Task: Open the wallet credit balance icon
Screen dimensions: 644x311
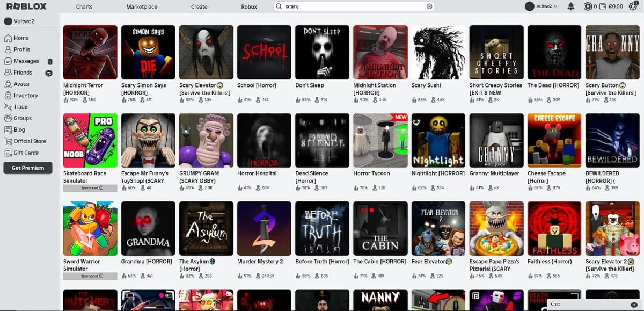Action: (x=603, y=6)
